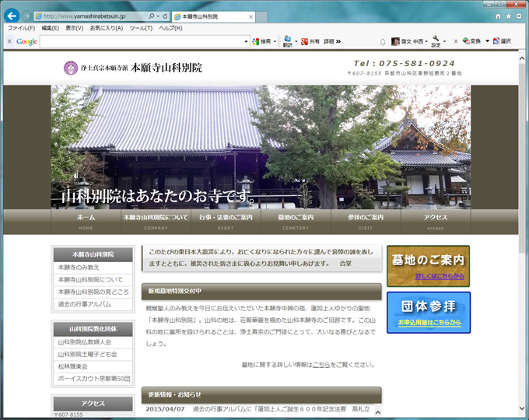Select the 本願寺山科別院 browser tab
Viewport: 529px width, 420px height.
213,16
